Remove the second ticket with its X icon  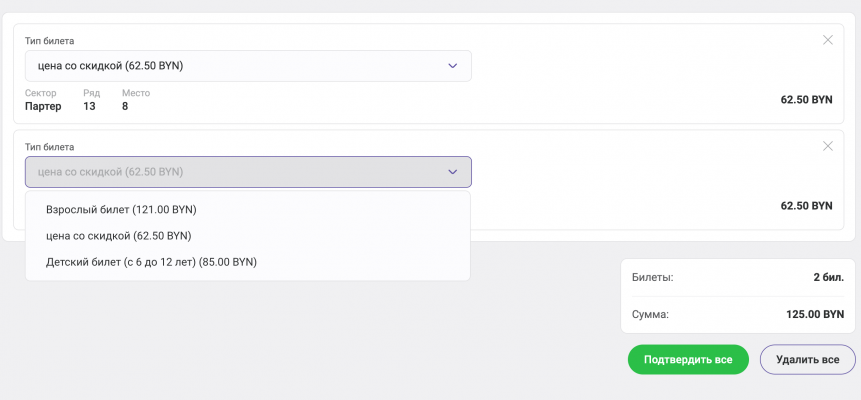[827, 146]
